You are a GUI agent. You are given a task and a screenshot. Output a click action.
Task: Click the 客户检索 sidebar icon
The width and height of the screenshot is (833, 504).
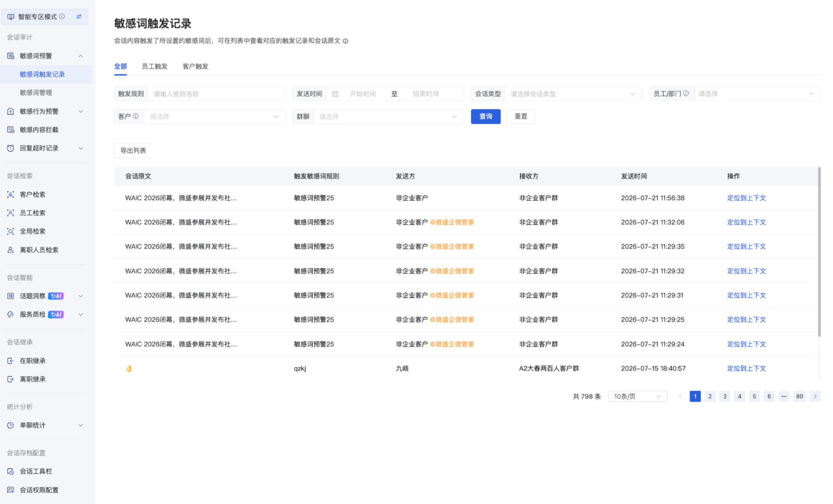click(11, 194)
